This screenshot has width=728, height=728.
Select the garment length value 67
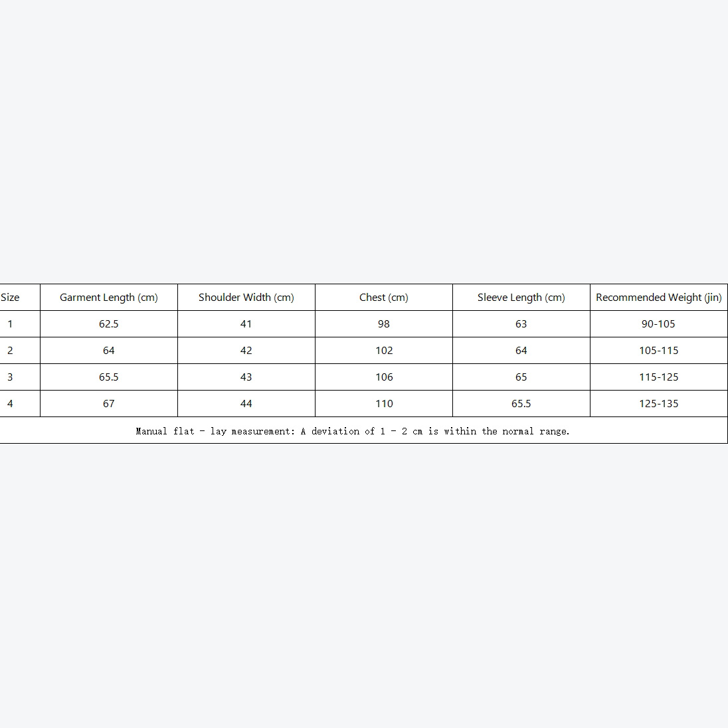(x=109, y=404)
